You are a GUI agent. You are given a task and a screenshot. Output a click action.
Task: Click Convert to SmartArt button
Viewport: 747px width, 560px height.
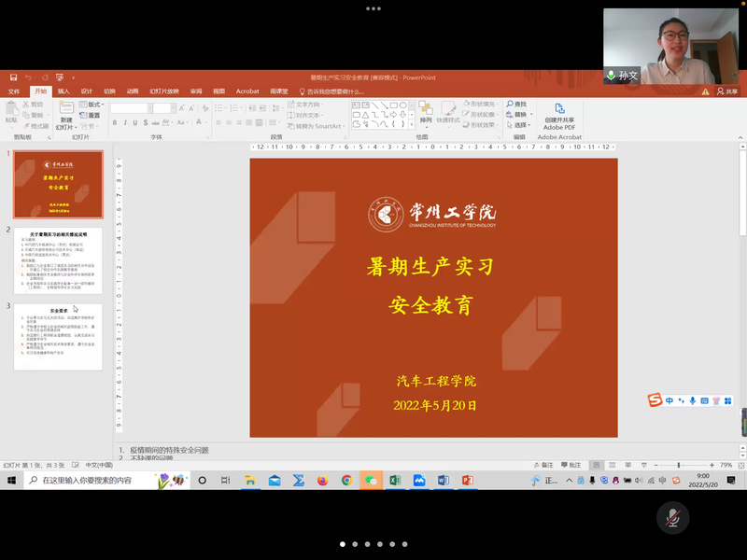315,126
